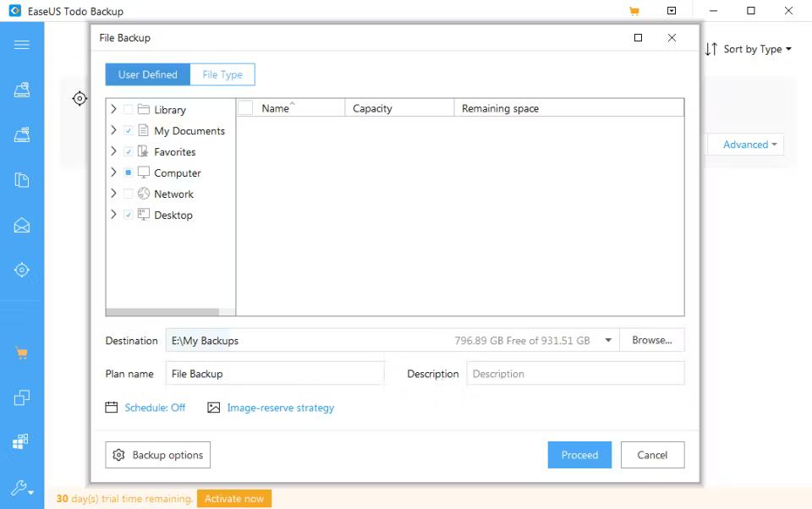Click the Browse... button
Screen dimensions: 812x509
pos(652,340)
